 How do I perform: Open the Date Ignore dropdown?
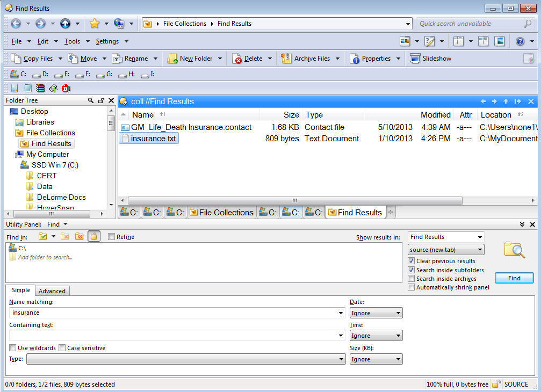point(376,313)
